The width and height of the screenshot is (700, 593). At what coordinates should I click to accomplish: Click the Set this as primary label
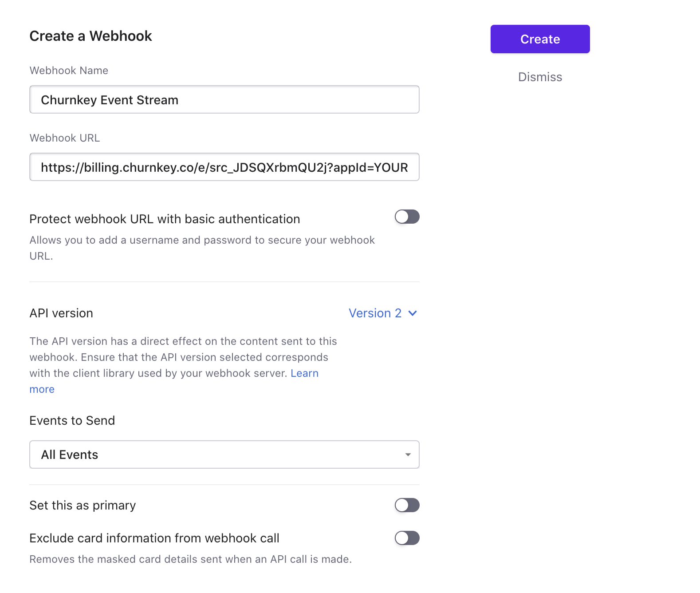83,506
